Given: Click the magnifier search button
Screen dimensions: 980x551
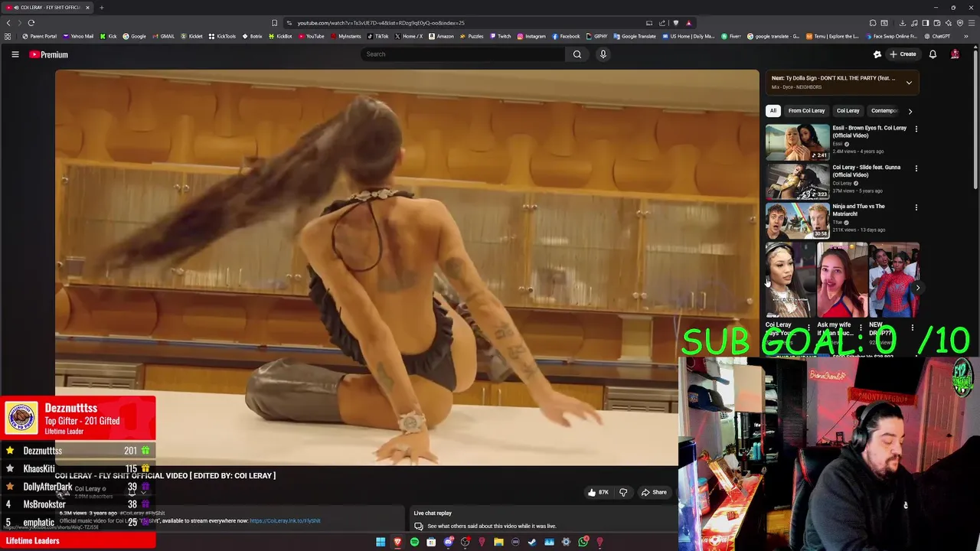Looking at the screenshot, I should click(577, 54).
